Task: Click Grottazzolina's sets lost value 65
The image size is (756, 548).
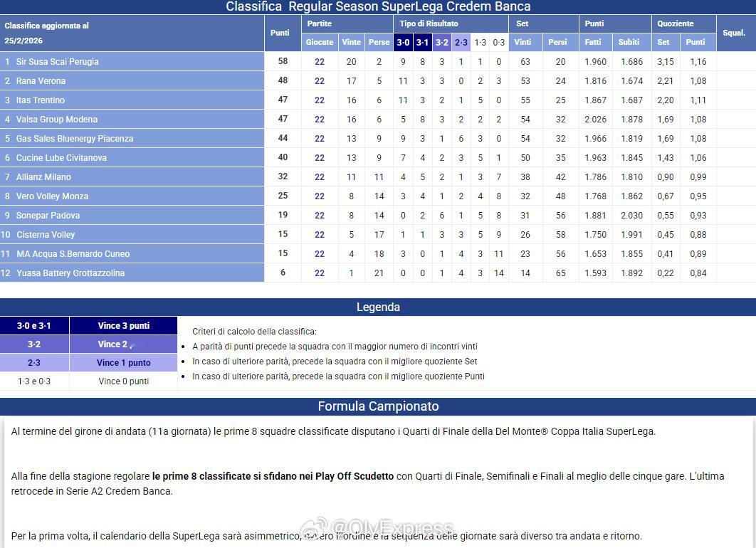Action: (560, 273)
